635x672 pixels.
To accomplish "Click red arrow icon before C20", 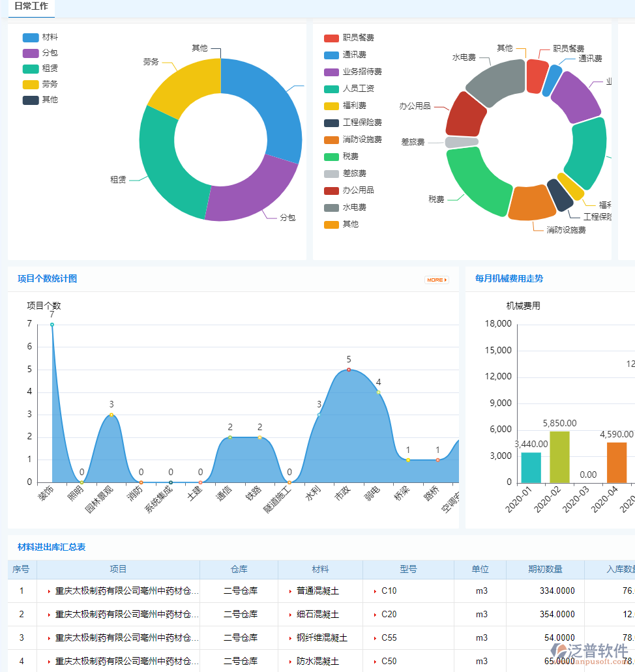I will pyautogui.click(x=375, y=615).
